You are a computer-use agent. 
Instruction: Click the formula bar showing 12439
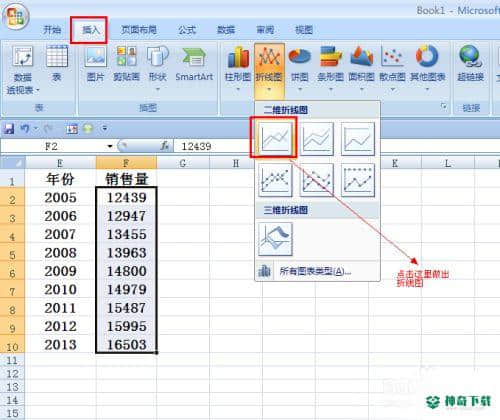click(213, 146)
